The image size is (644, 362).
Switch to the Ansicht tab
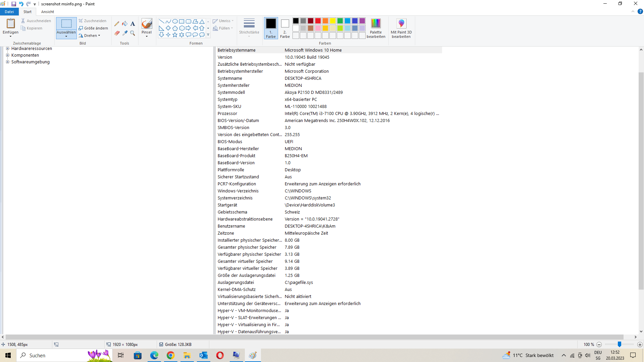pos(47,12)
